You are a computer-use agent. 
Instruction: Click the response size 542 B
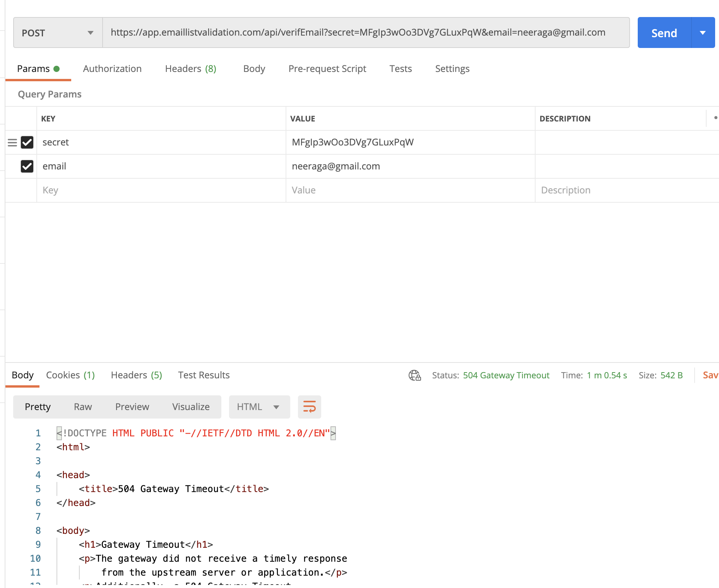click(x=671, y=375)
